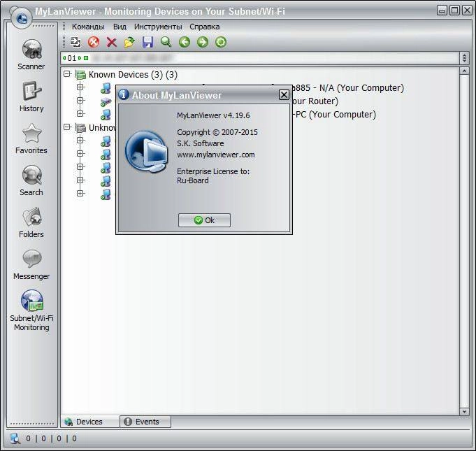The image size is (476, 451).
Task: Click the Unknown devices group folder icon
Action: [80, 127]
